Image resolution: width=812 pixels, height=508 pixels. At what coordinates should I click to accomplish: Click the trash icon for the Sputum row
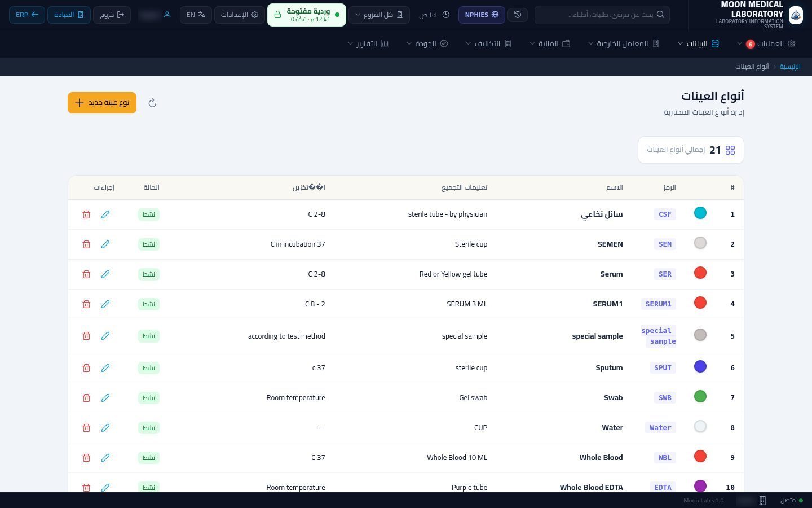click(x=86, y=368)
